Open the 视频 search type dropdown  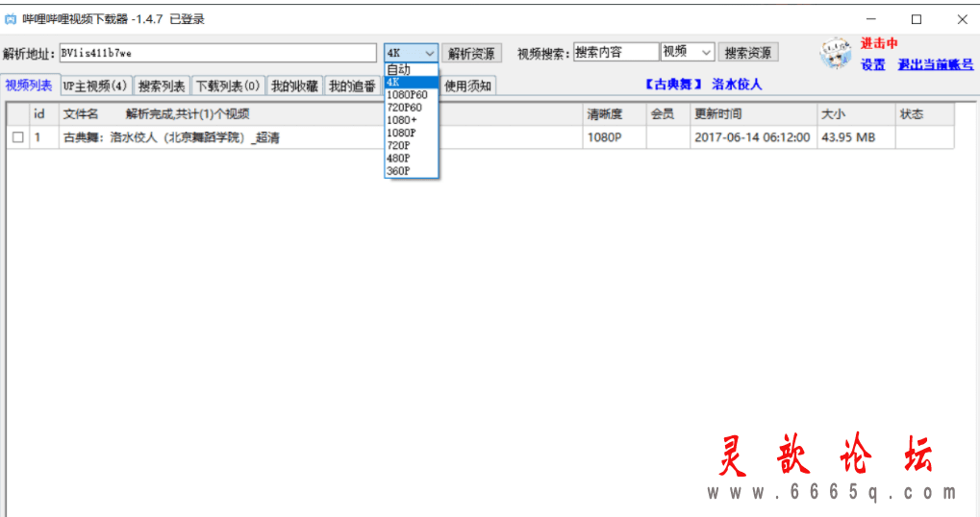click(x=687, y=52)
